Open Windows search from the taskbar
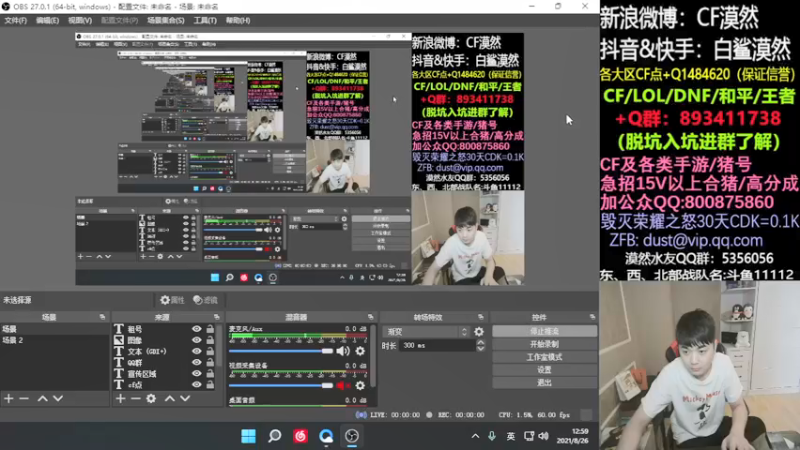Viewport: 800px width, 450px height. pyautogui.click(x=274, y=436)
